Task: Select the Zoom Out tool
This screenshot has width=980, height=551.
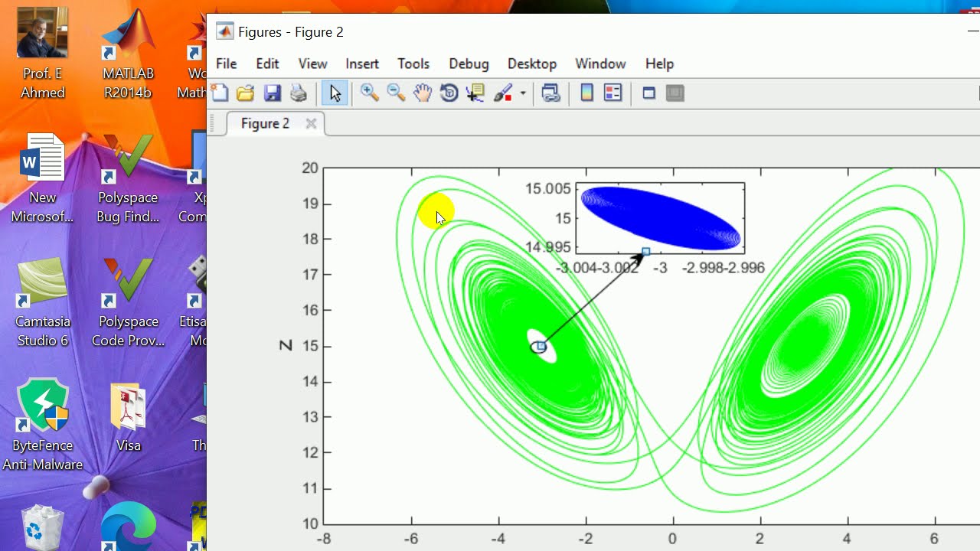Action: (x=396, y=93)
